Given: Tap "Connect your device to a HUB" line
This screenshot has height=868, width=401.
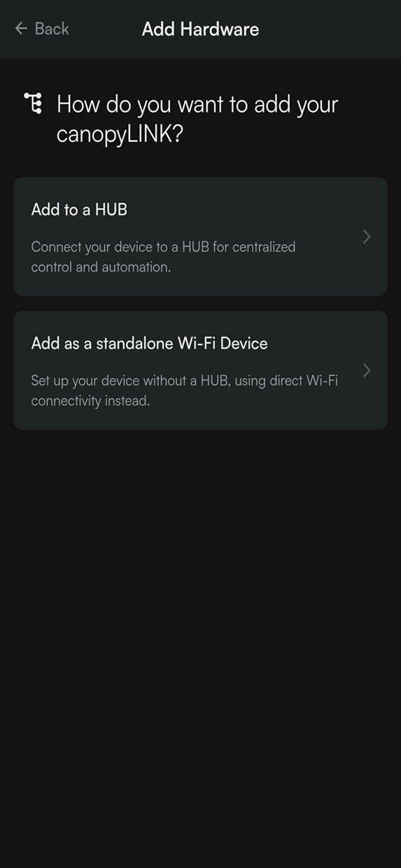Looking at the screenshot, I should [x=120, y=246].
